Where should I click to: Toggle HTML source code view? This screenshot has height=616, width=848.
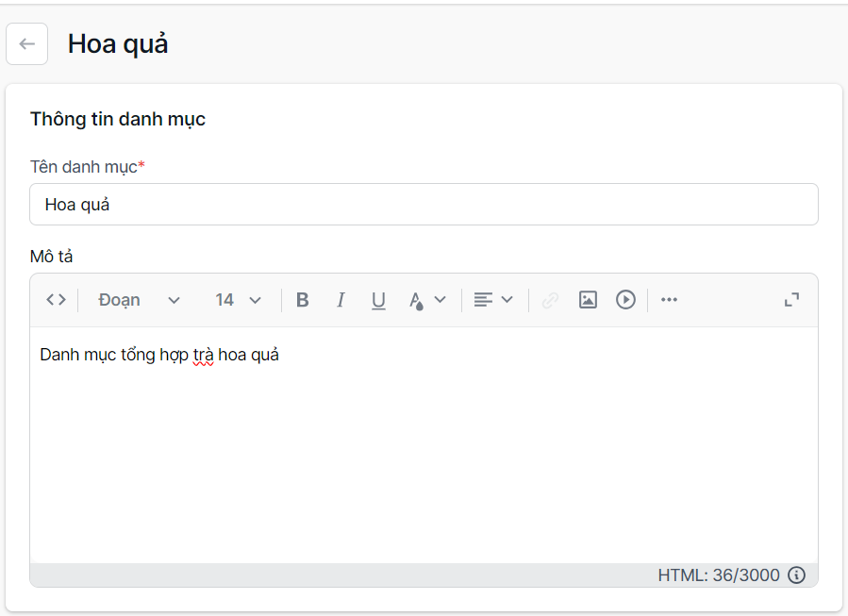56,300
